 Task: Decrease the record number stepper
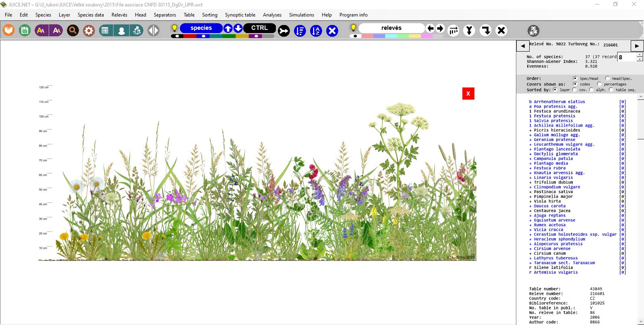coord(640,59)
